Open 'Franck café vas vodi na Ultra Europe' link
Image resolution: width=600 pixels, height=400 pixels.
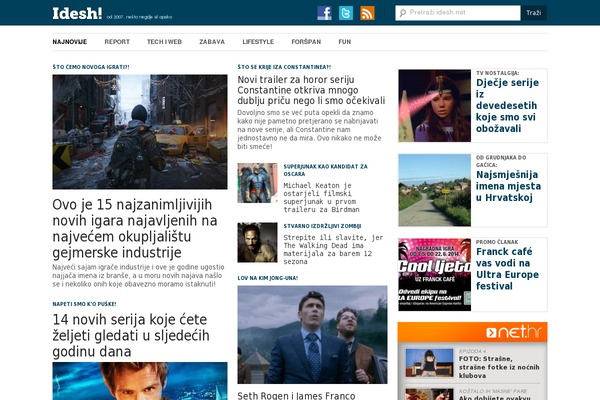click(507, 269)
